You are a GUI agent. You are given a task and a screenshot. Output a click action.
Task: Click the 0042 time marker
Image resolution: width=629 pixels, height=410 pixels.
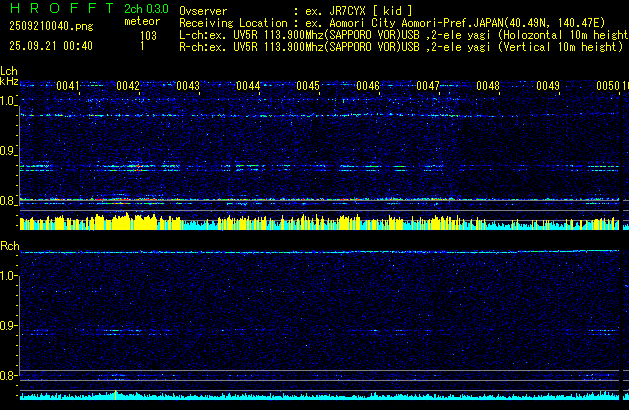click(128, 87)
